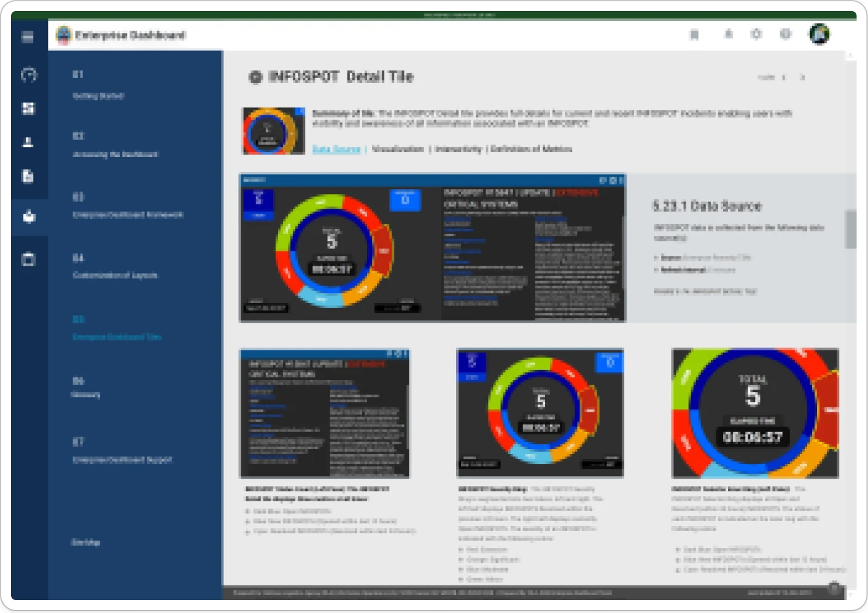Open the zoomed TOTAL 5 donut thumbnail
The width and height of the screenshot is (868, 613).
(x=755, y=413)
